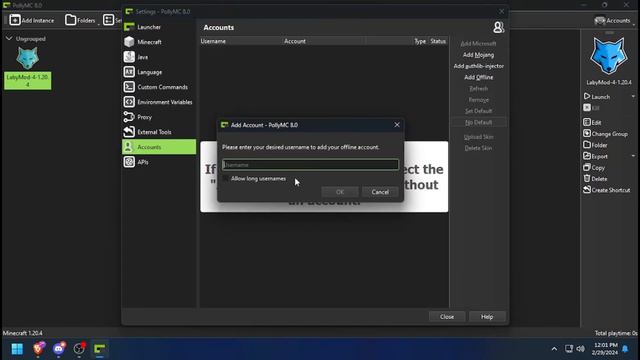Image resolution: width=640 pixels, height=360 pixels.
Task: Focus the Username input field
Action: click(310, 164)
